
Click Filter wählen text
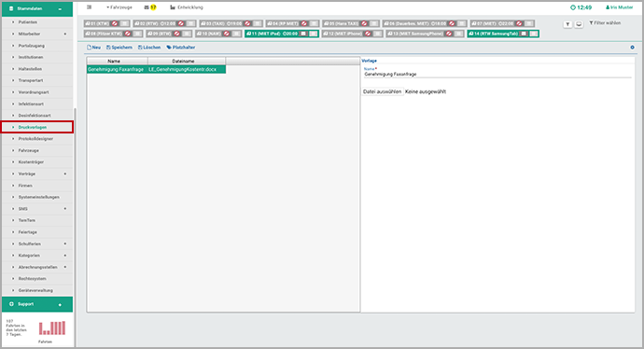[605, 23]
